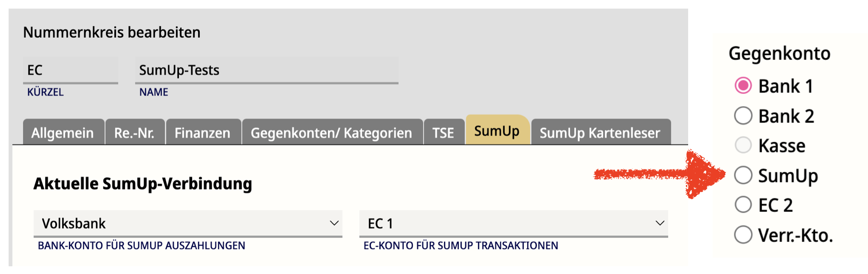The width and height of the screenshot is (868, 274).
Task: Pick SumUp in the Gegenkonto list
Action: [x=743, y=175]
